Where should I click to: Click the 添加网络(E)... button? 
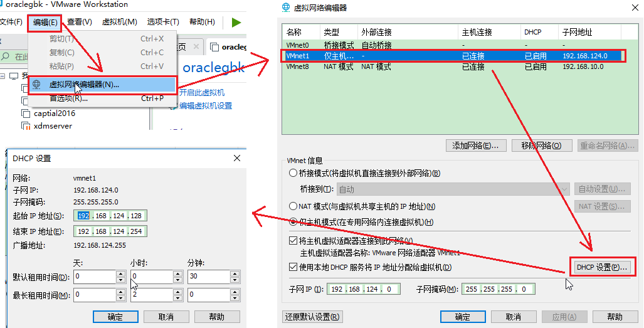click(x=475, y=145)
